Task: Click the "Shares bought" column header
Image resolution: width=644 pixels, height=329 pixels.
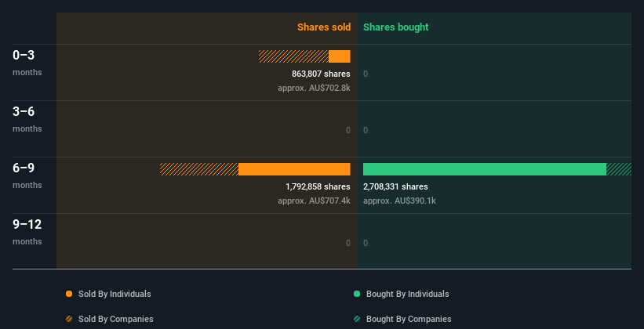Action: [x=395, y=27]
